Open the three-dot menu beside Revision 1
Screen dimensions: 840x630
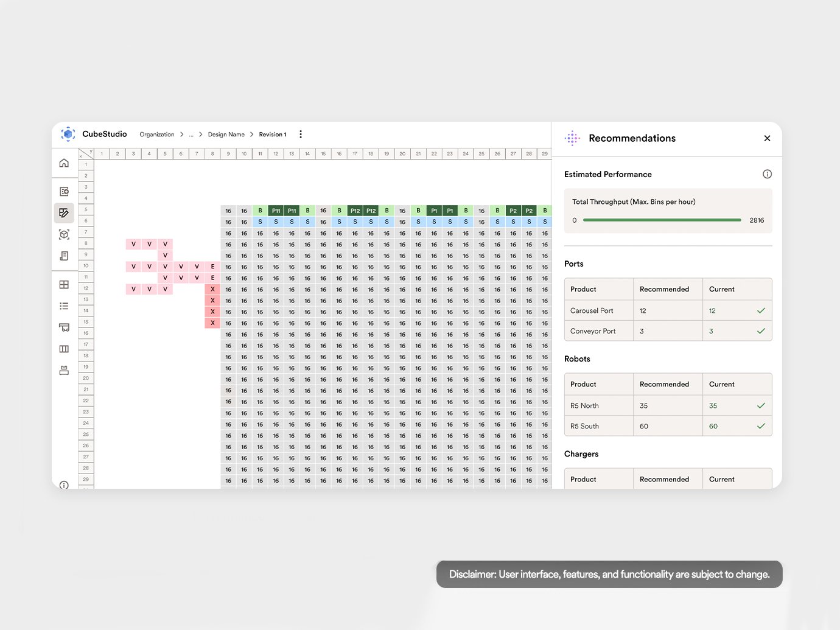pos(300,135)
